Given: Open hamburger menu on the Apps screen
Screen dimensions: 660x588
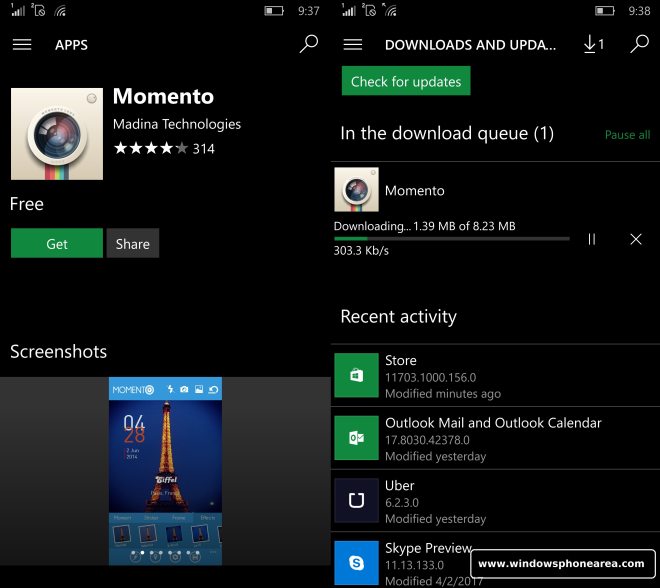Looking at the screenshot, I should click(22, 45).
